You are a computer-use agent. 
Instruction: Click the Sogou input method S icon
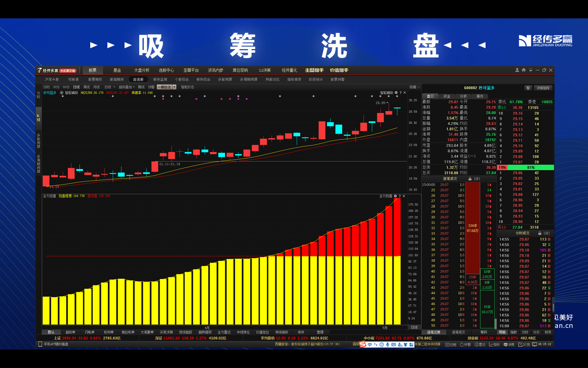point(363,344)
